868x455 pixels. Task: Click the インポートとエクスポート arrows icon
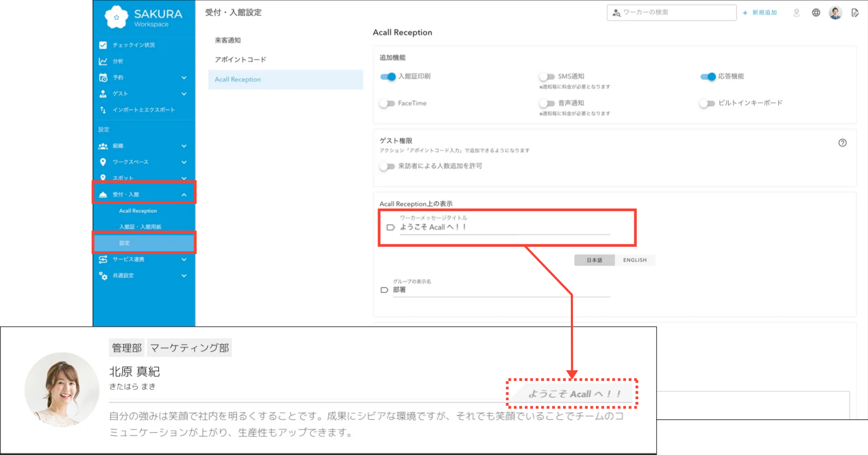click(x=103, y=110)
